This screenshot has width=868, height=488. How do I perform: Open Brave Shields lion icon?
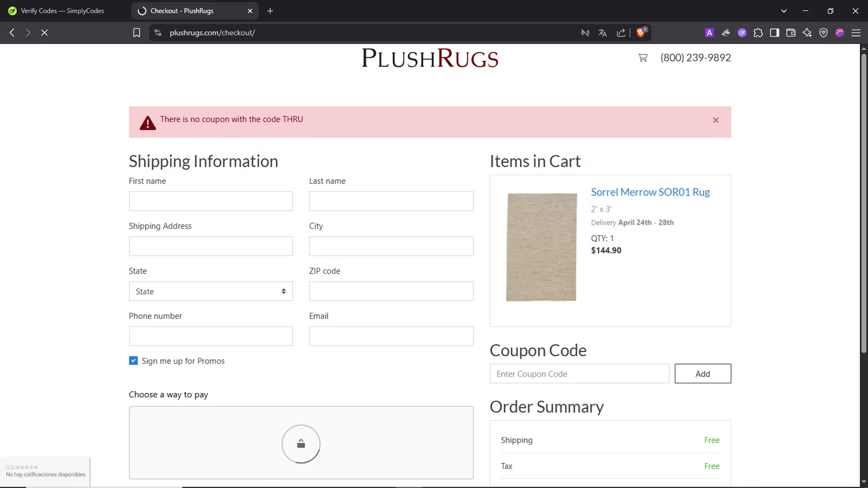(641, 33)
